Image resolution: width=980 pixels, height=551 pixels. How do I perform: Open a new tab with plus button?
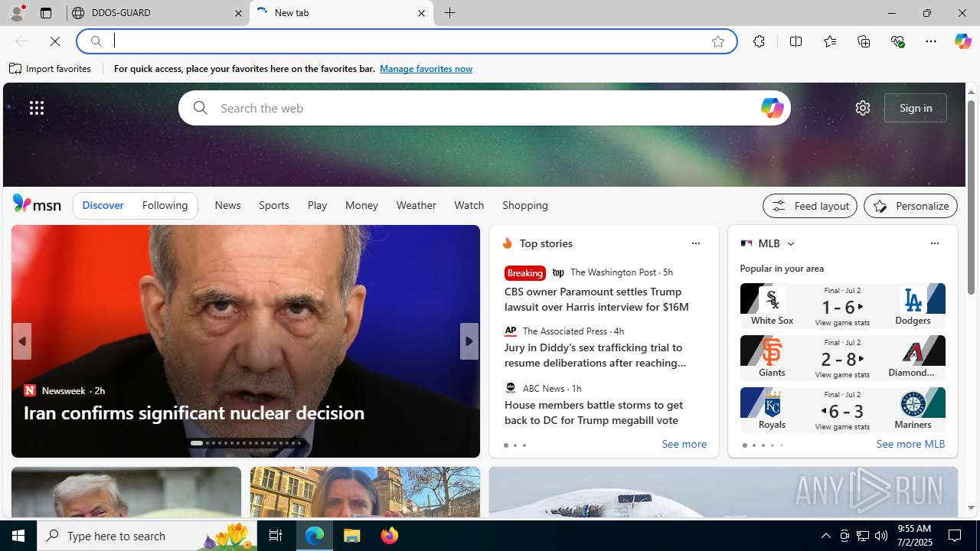pyautogui.click(x=450, y=13)
